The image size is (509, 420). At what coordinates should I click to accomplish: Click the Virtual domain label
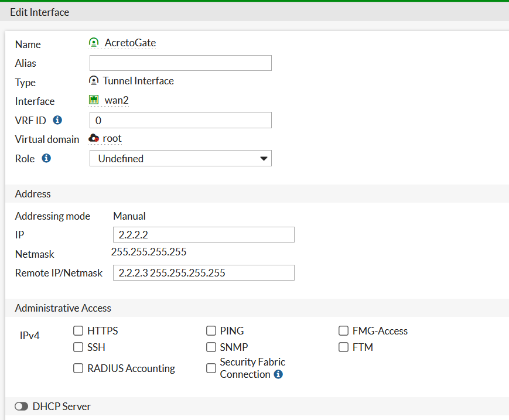pos(47,139)
